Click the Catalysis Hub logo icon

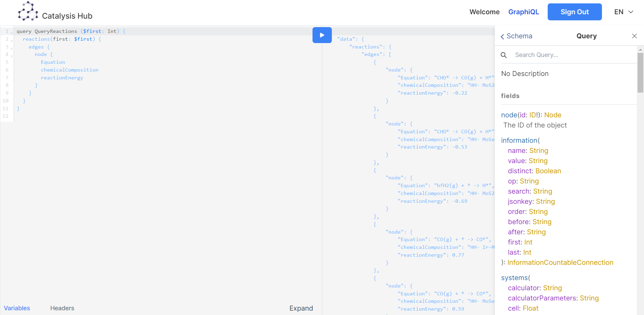click(x=28, y=12)
